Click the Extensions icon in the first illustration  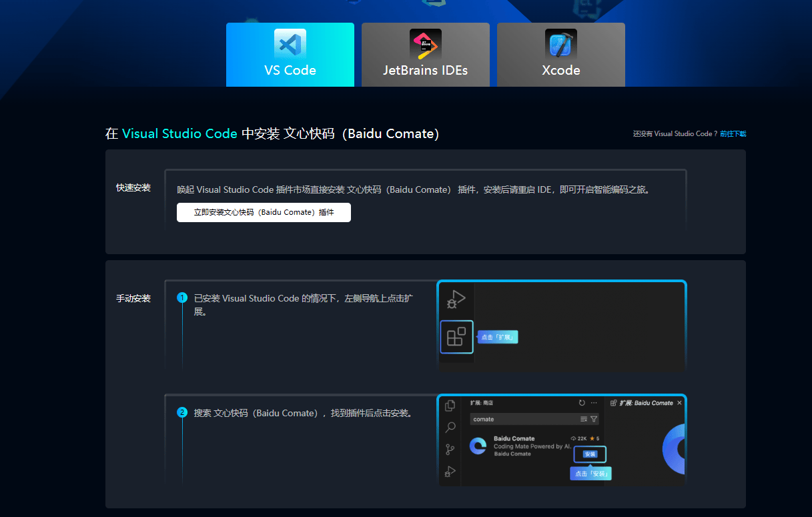(x=456, y=337)
